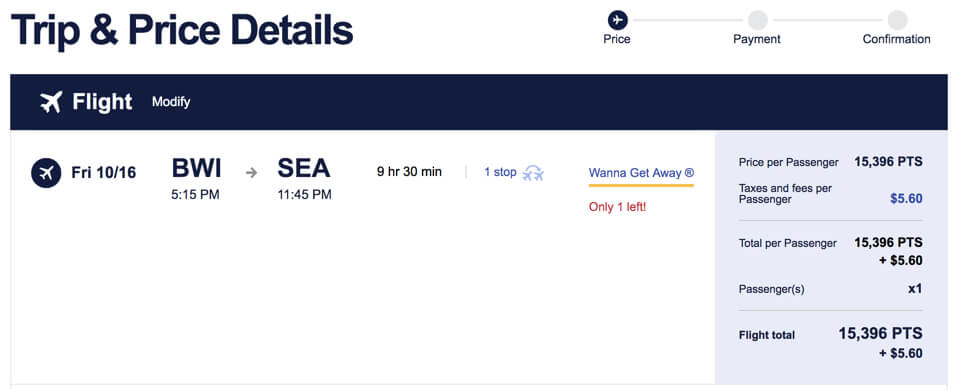
Task: Click the Fri 10/16 flight date
Action: tap(104, 173)
